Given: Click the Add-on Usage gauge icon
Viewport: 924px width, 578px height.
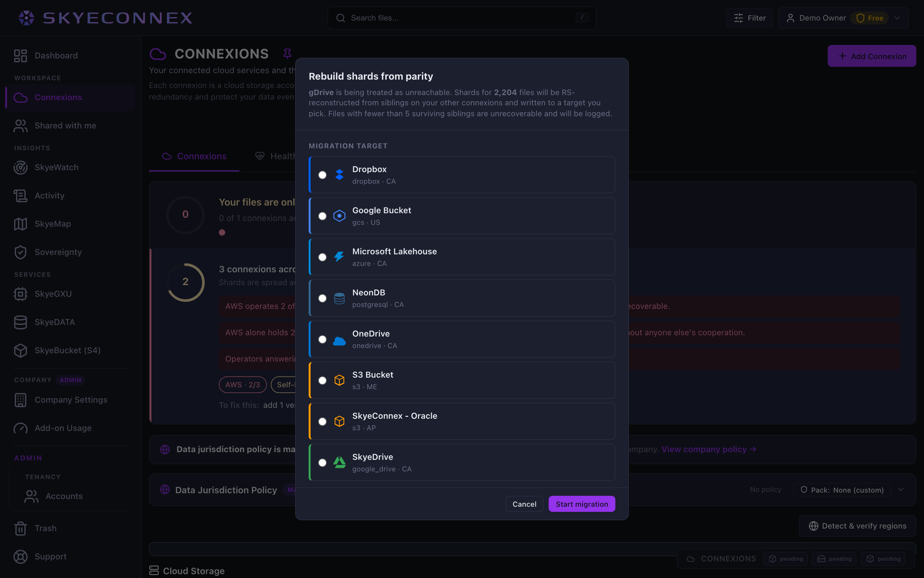Looking at the screenshot, I should point(21,428).
